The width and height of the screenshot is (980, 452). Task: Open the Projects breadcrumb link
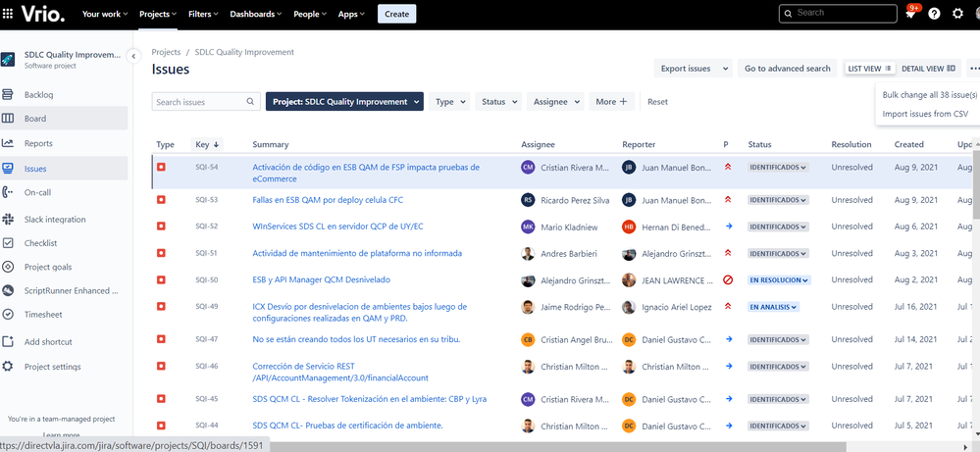click(x=166, y=52)
